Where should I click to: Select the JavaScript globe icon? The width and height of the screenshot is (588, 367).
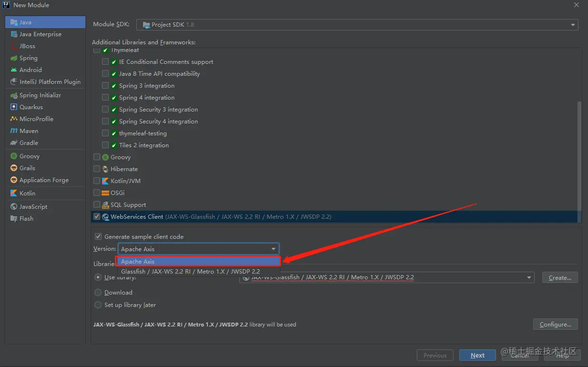click(14, 207)
